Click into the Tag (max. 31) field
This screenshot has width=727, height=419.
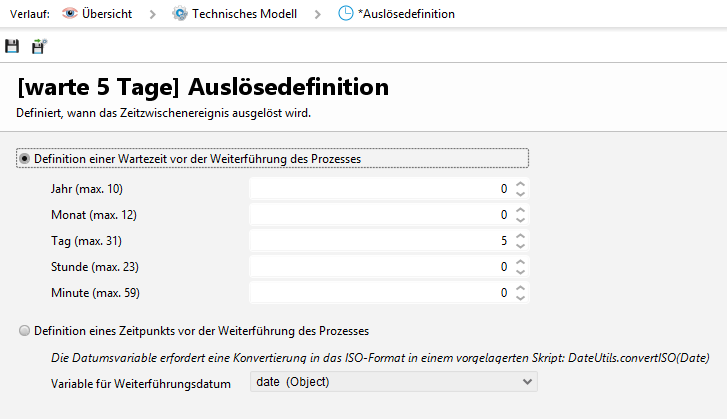click(x=378, y=240)
